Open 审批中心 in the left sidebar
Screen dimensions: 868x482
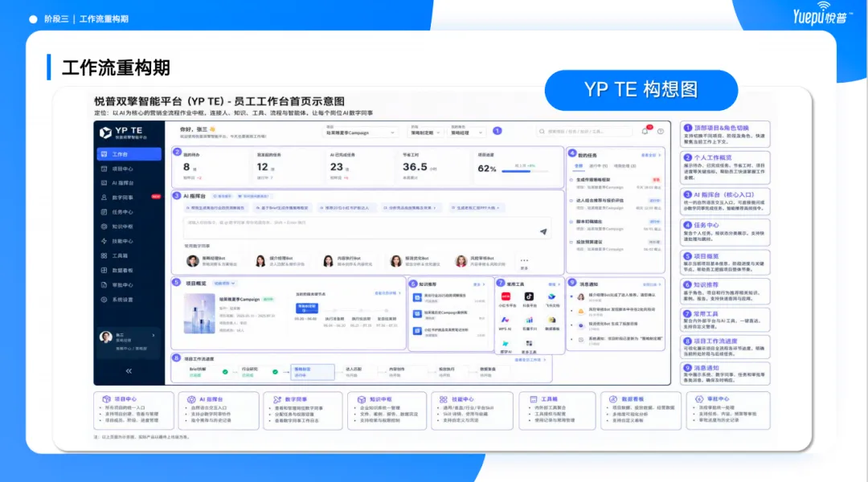(x=129, y=285)
